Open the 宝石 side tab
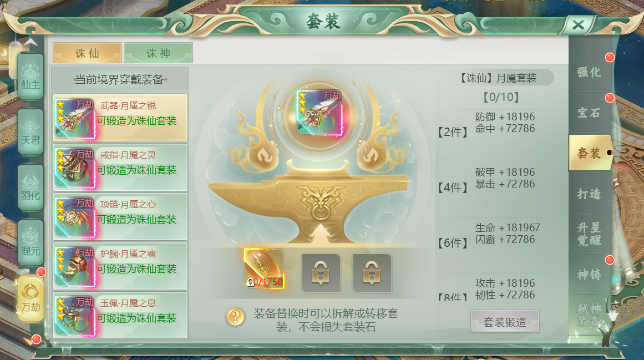The height and width of the screenshot is (360, 644). pyautogui.click(x=589, y=113)
